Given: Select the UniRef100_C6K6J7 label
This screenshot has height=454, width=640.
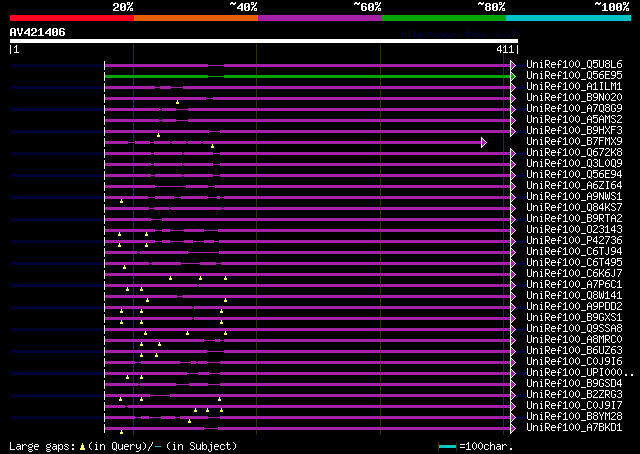Looking at the screenshot, I should 574,274.
